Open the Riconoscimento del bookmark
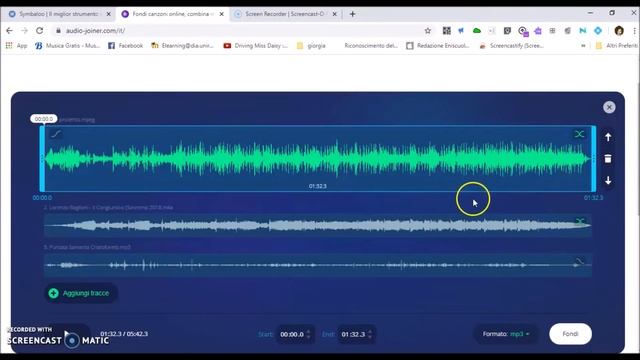Screen dimensions: 640x360 pos(371,46)
